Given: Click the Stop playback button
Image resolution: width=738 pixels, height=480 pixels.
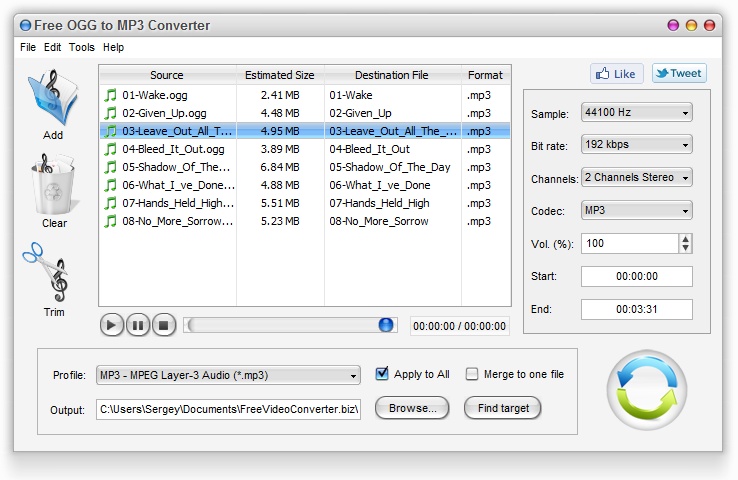Looking at the screenshot, I should (x=164, y=325).
